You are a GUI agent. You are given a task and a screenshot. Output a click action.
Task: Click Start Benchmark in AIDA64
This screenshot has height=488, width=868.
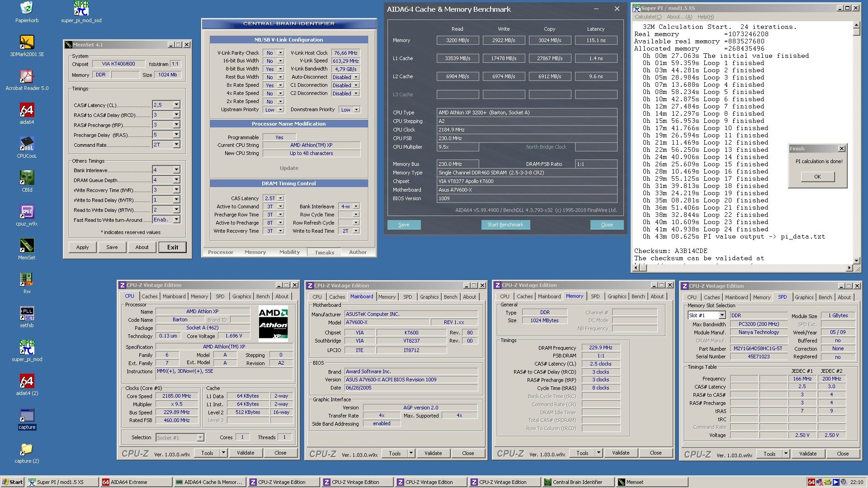click(x=505, y=225)
